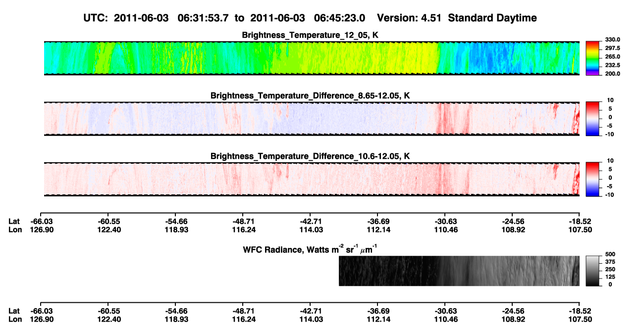Image resolution: width=644 pixels, height=330 pixels.
Task: Click the -5 label on the 8.65-12.05 colorbar
Action: click(x=611, y=126)
